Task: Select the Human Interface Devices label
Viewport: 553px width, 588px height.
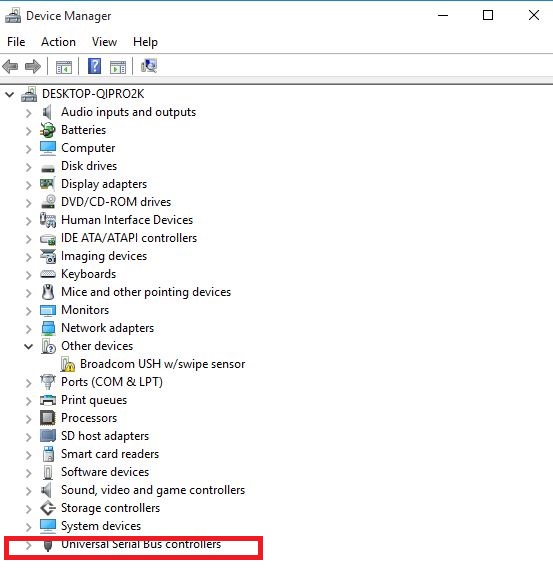Action: click(x=127, y=220)
